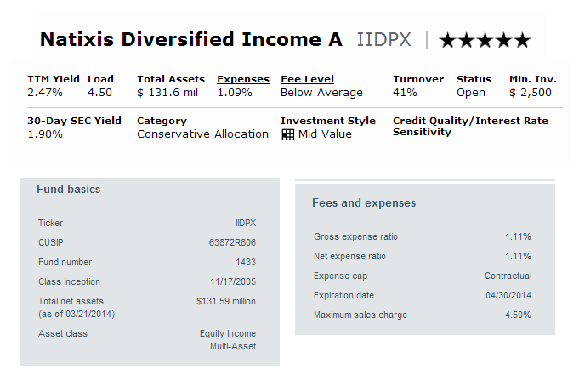Select the Min. Inv. value $ 2,500
Viewport: 579px width, 392px height.
pyautogui.click(x=531, y=93)
